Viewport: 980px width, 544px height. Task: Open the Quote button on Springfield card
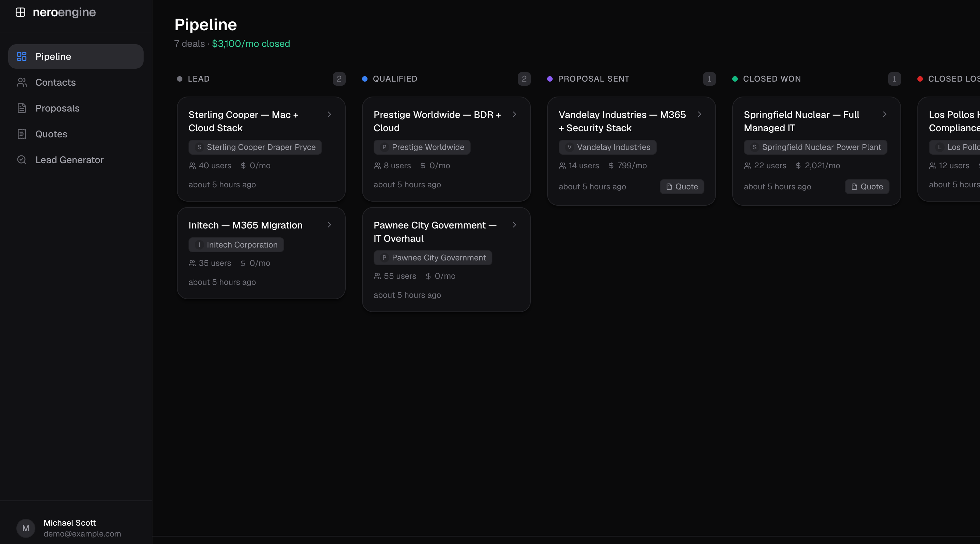pyautogui.click(x=867, y=186)
